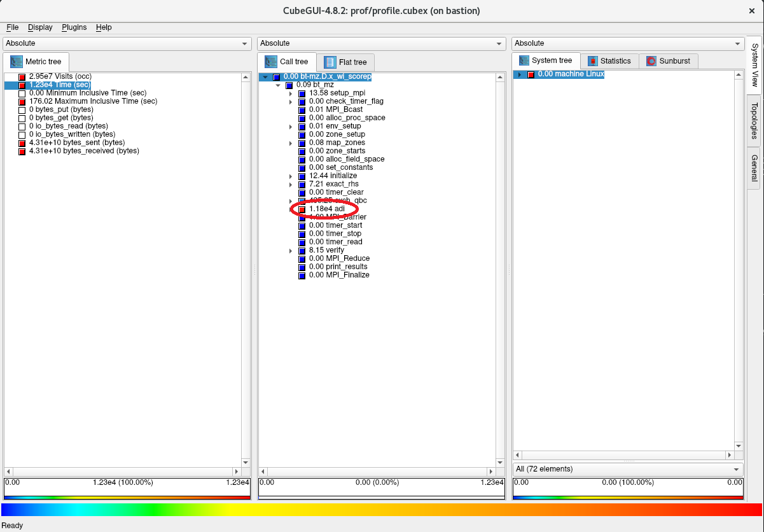764x532 pixels.
Task: Expand the machine Linux system node
Action: (519, 74)
